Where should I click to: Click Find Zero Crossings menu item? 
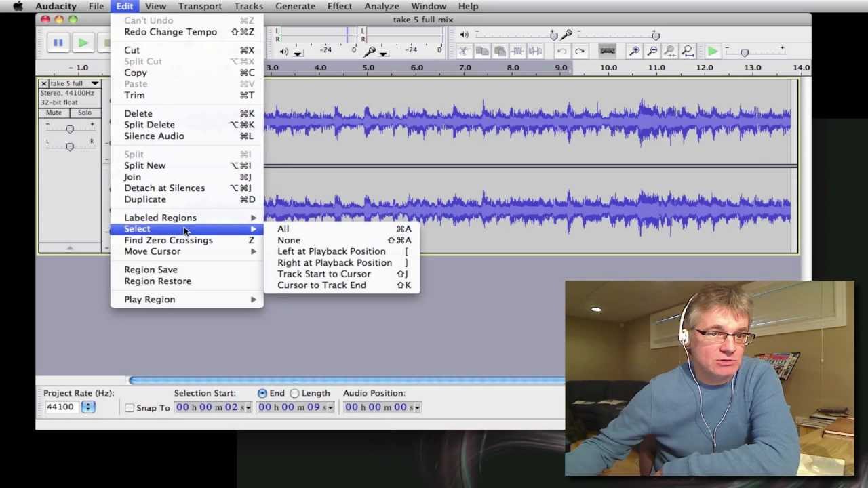pyautogui.click(x=168, y=240)
